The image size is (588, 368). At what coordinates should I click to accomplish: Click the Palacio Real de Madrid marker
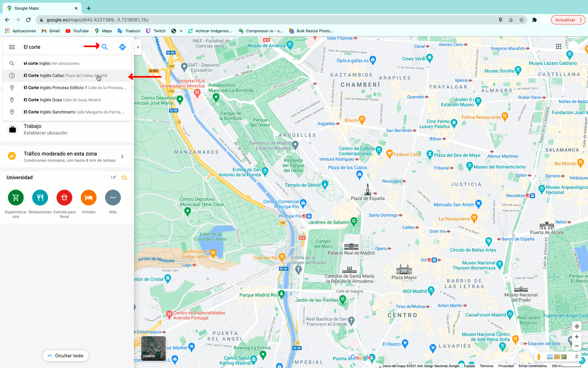point(351,246)
